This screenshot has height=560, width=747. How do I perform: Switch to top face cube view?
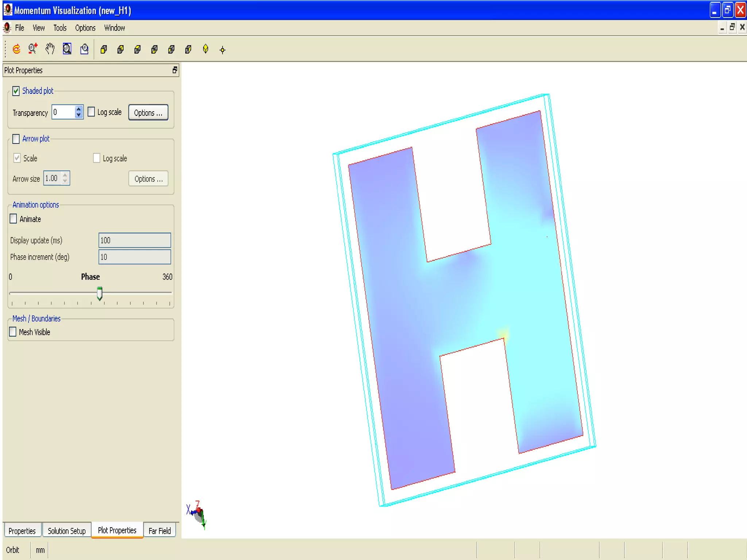(x=138, y=49)
